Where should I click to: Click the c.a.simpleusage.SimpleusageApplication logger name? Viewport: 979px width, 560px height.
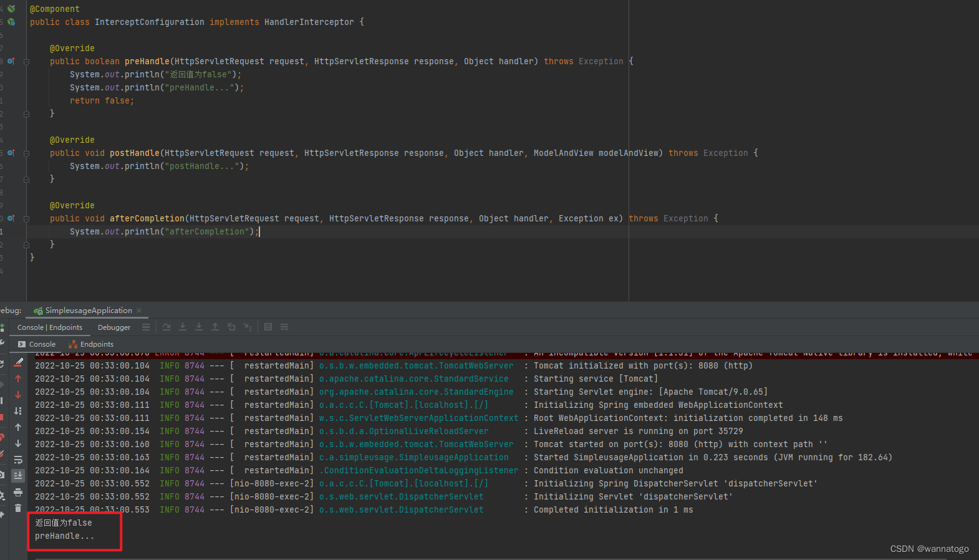coord(413,457)
